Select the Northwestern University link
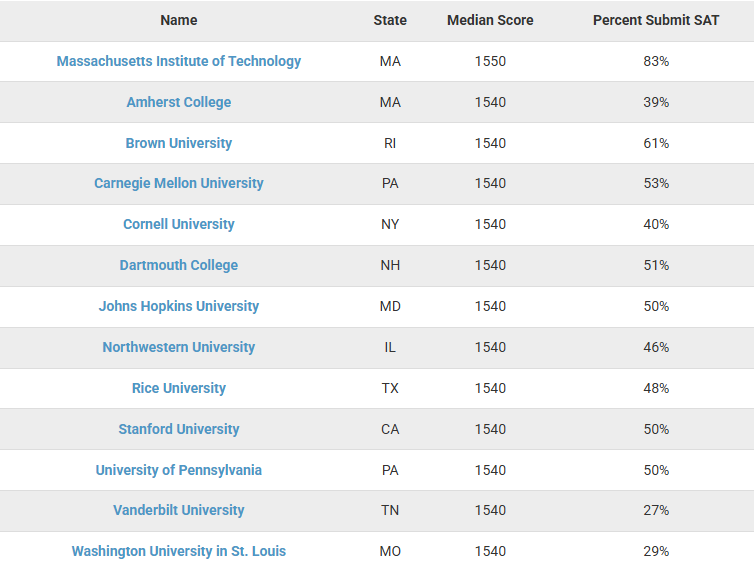Image resolution: width=755 pixels, height=572 pixels. click(x=178, y=347)
